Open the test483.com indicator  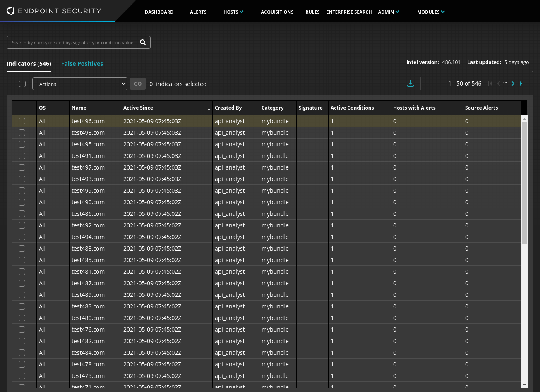click(88, 306)
